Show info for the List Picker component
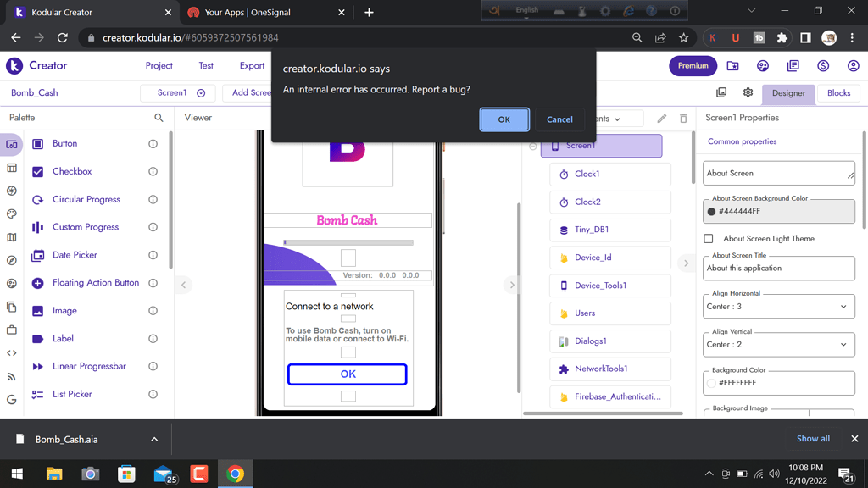868x488 pixels. coord(153,395)
